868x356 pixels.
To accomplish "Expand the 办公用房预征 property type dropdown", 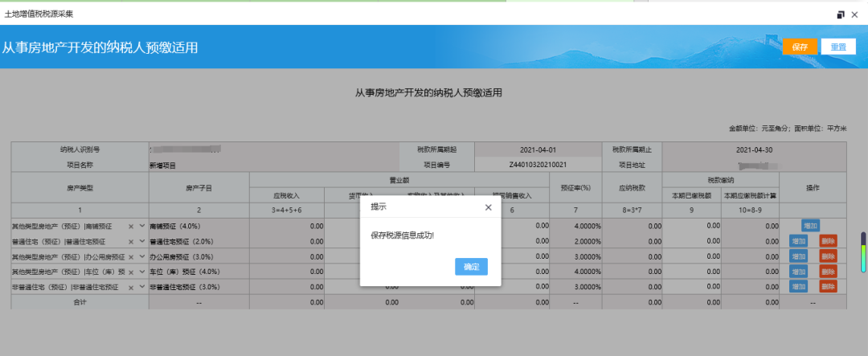I will pos(142,257).
